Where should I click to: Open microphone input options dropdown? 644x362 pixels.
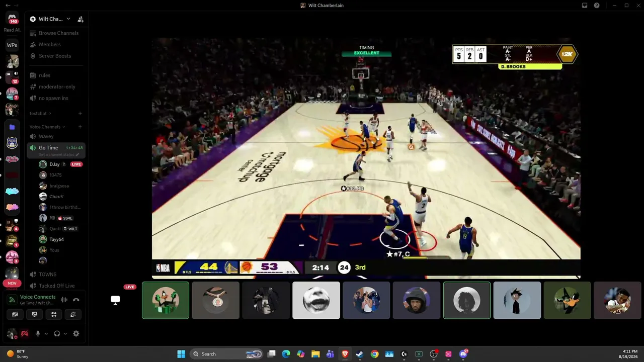tap(46, 333)
